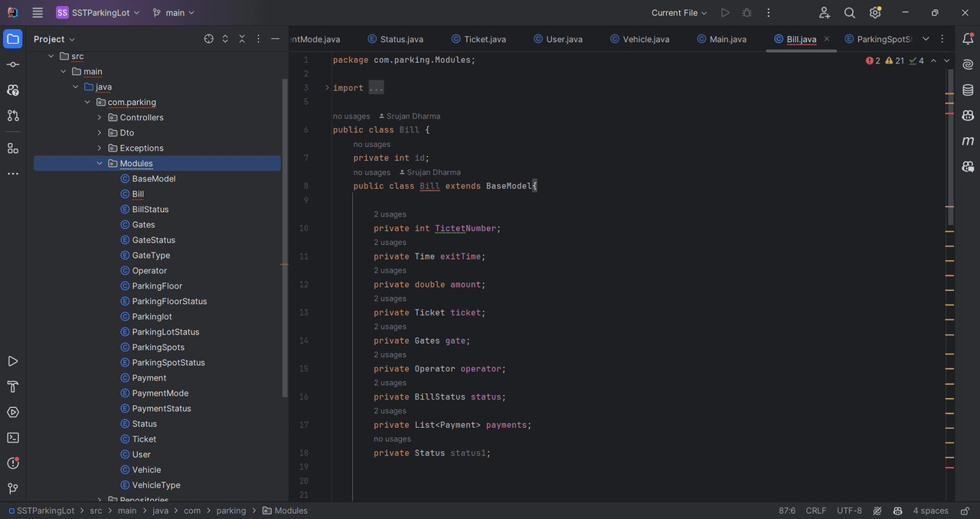Click Select Opened File target icon
980x519 pixels.
coord(208,39)
